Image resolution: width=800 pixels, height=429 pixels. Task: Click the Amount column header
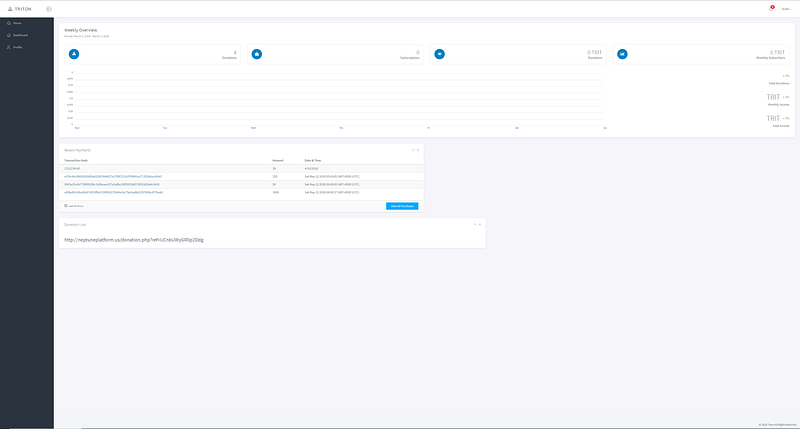(278, 160)
